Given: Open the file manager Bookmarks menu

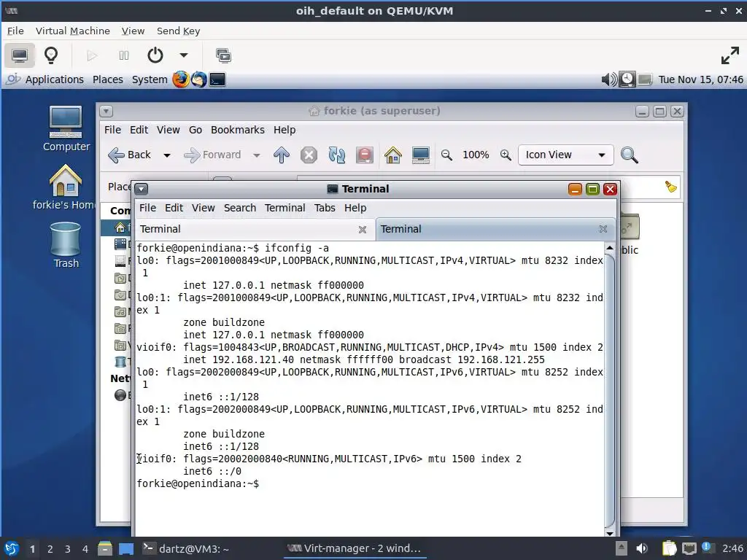Looking at the screenshot, I should point(237,130).
